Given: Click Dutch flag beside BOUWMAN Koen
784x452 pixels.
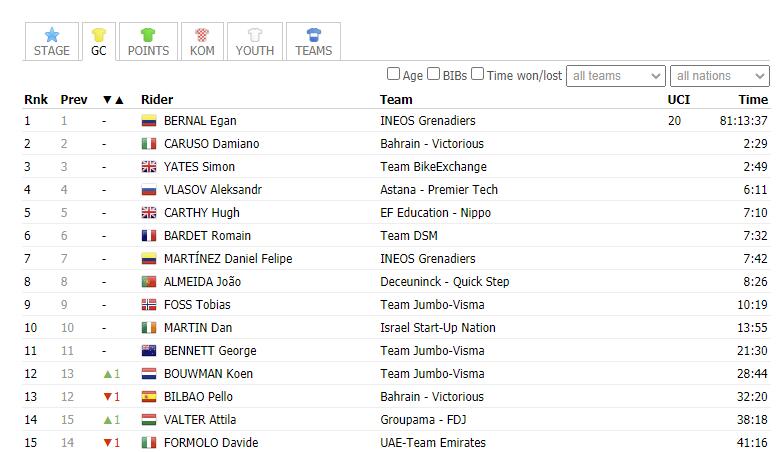Looking at the screenshot, I should click(x=149, y=374).
